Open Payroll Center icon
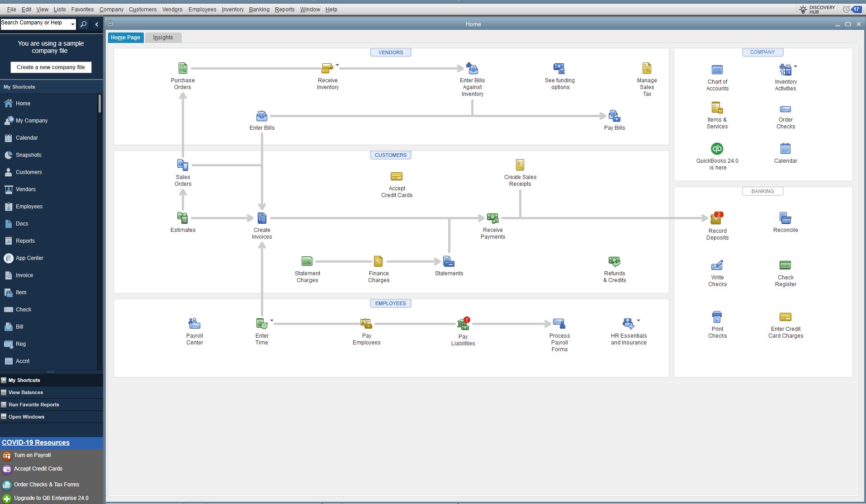This screenshot has height=504, width=866. coord(194,324)
